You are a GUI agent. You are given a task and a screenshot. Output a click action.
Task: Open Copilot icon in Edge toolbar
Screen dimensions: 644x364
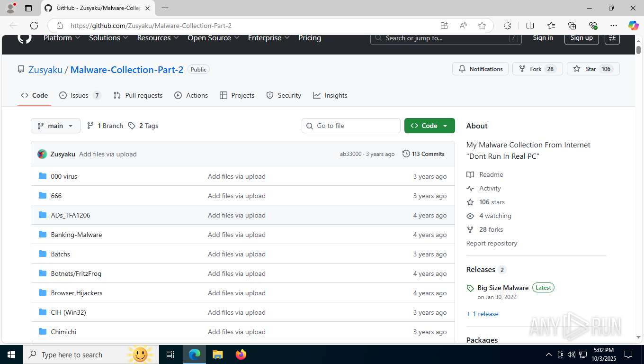tap(633, 26)
